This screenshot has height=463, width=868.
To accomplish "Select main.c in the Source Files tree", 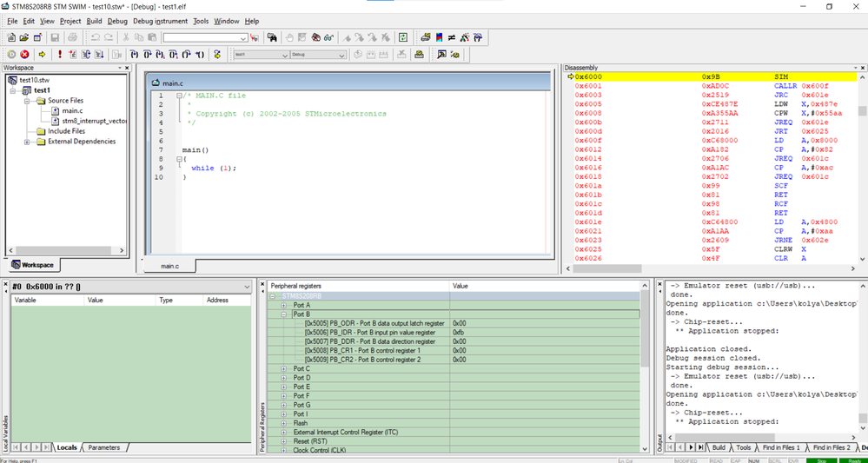I will [x=72, y=110].
